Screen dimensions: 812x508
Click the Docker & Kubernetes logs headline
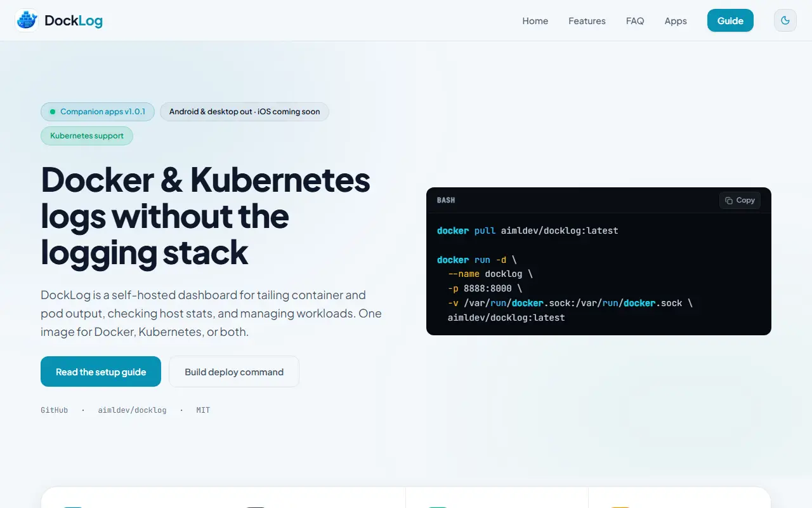(x=206, y=216)
